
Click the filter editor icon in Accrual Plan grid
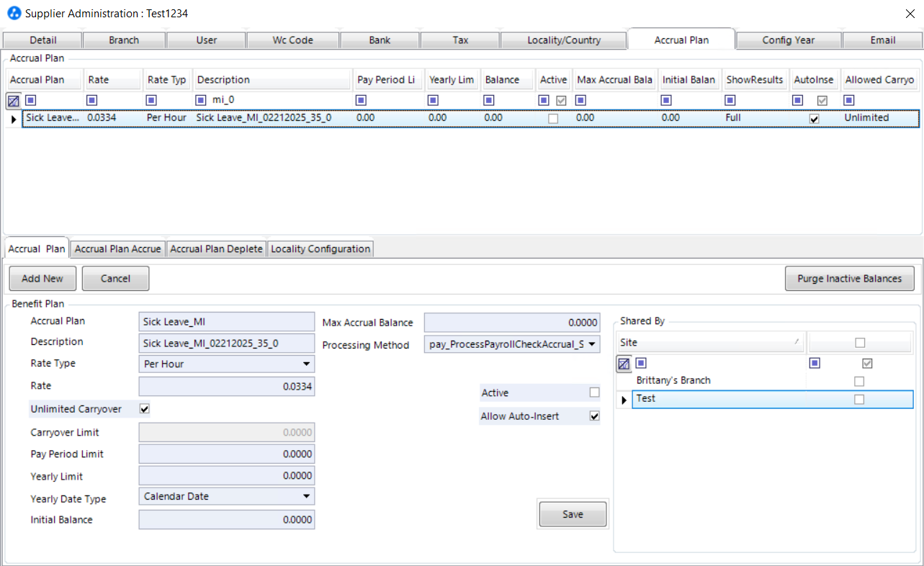pos(13,101)
